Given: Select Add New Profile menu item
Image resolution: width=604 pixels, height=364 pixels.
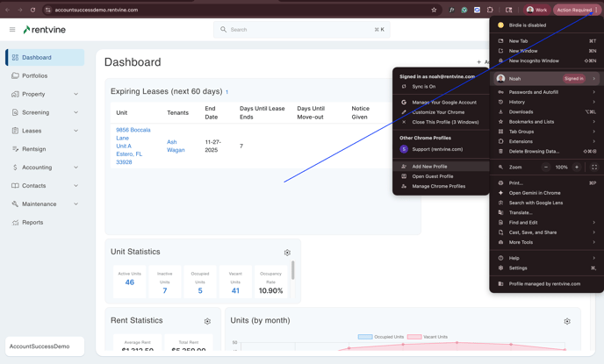Looking at the screenshot, I should click(429, 167).
